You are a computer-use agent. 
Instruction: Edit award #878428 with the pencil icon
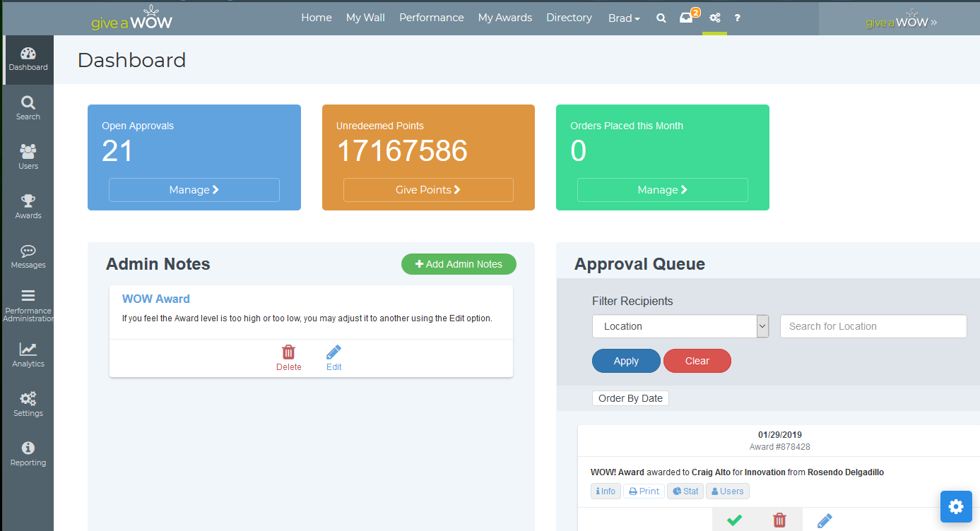[825, 520]
